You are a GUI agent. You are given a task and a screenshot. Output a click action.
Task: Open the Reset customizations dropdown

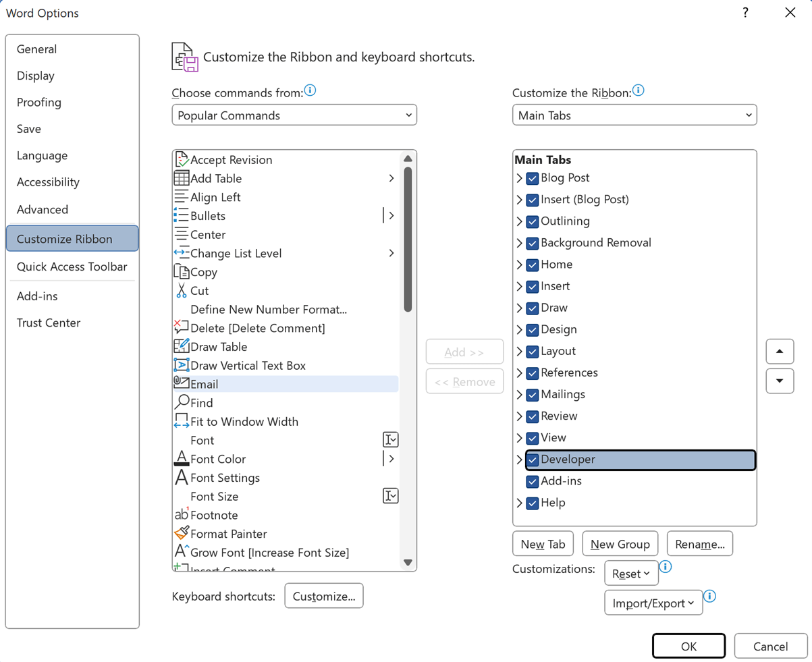coord(631,574)
